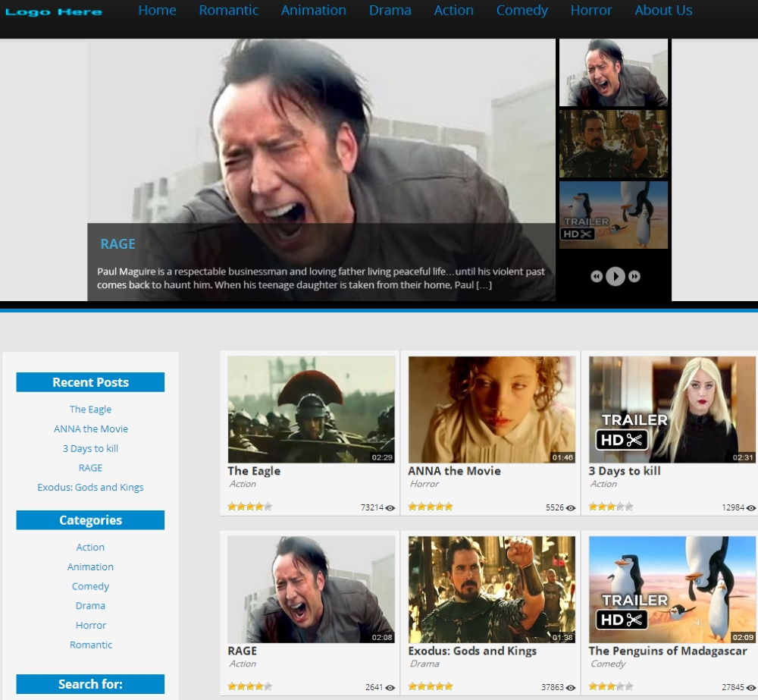Viewport: 758px width, 700px height.
Task: Open the Horror menu item
Action: click(x=590, y=10)
